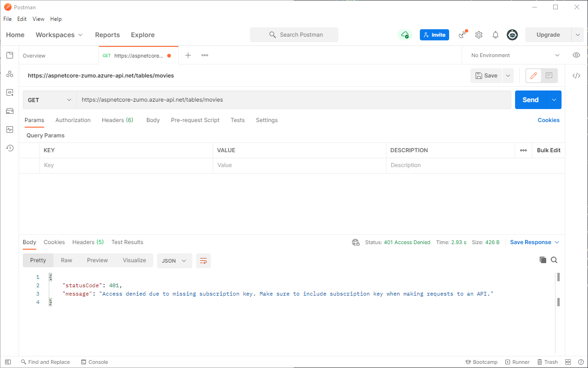Copy the response body to clipboard

pyautogui.click(x=542, y=260)
